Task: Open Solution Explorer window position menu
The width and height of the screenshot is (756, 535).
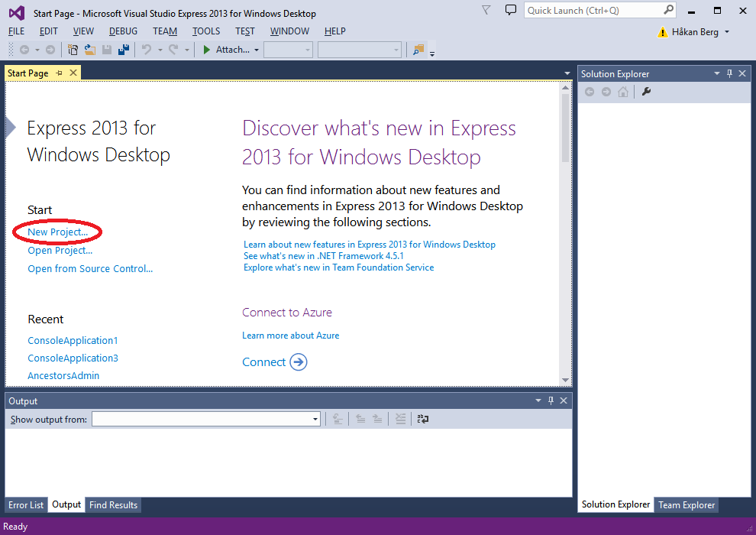Action: [x=717, y=73]
